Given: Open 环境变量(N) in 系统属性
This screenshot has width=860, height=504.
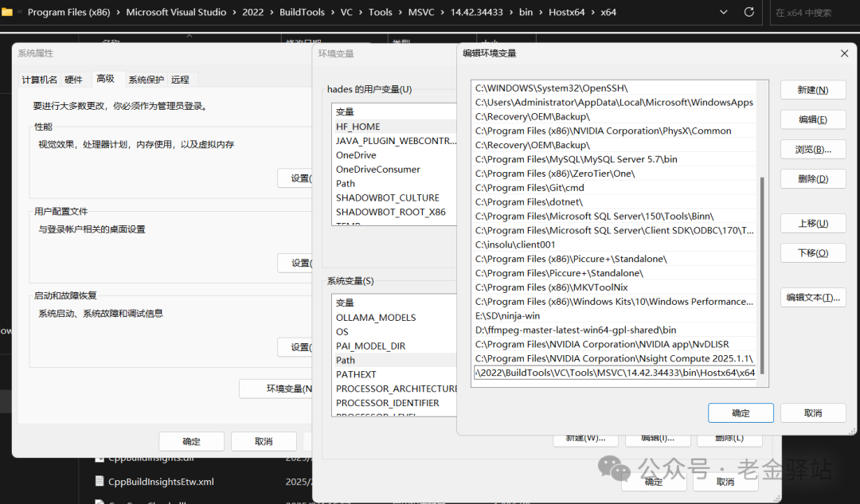Looking at the screenshot, I should point(276,389).
